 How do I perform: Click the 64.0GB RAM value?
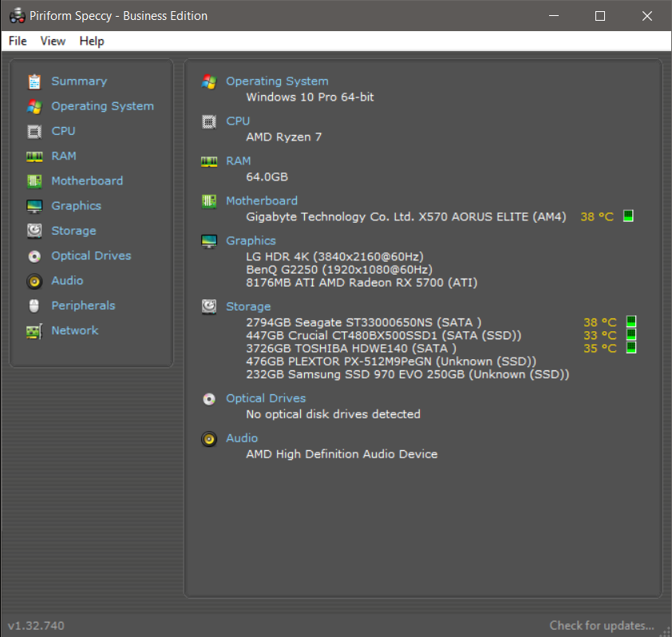click(x=267, y=177)
